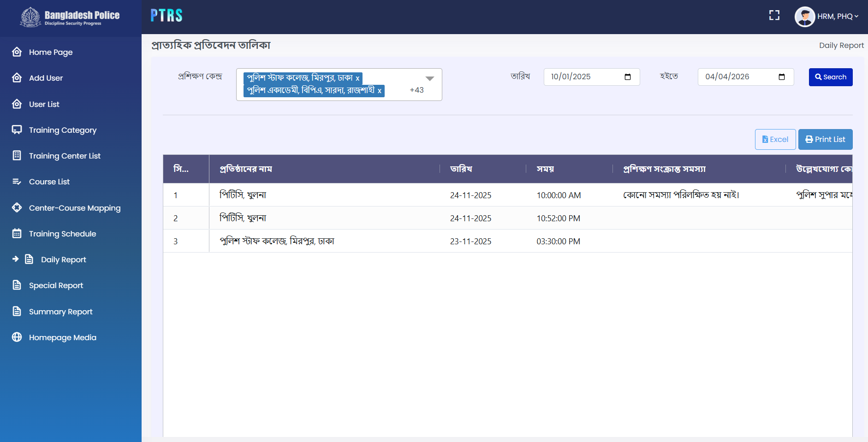Open calendar picker for the start date
This screenshot has height=442, width=868.
(627, 77)
